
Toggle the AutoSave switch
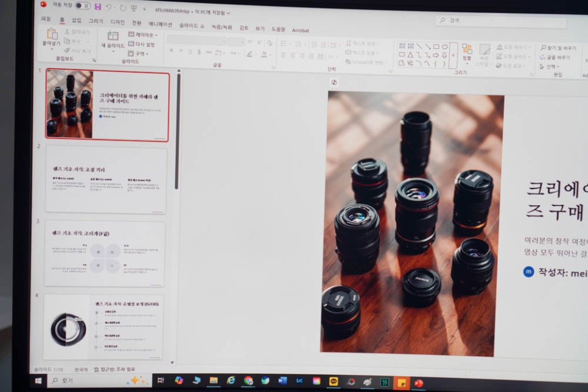(82, 5)
